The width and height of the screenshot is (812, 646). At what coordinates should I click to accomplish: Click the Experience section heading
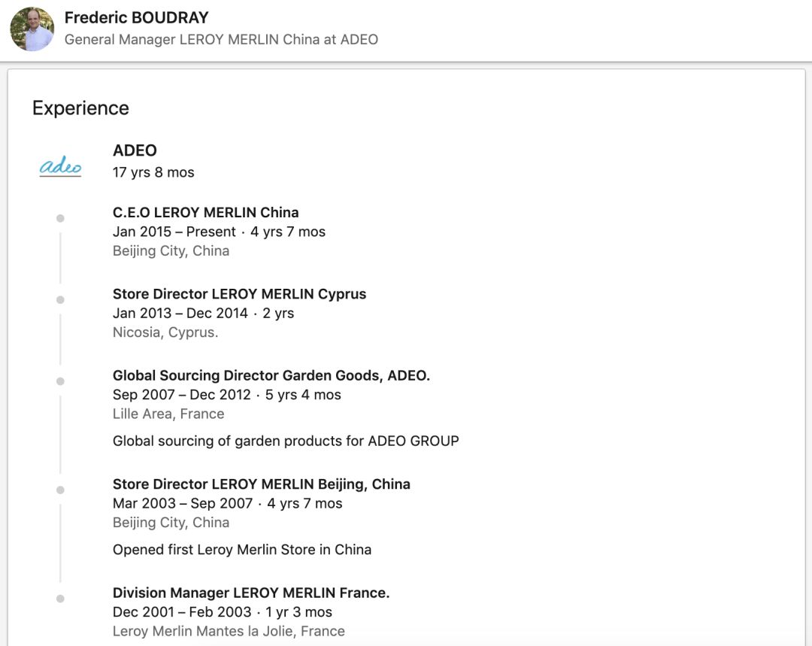(x=80, y=108)
